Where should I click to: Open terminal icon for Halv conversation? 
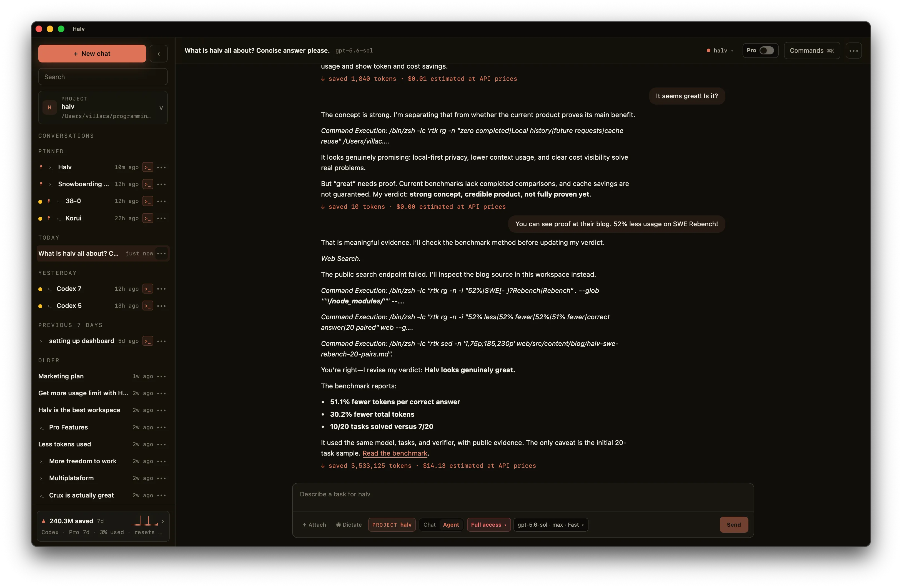click(148, 167)
